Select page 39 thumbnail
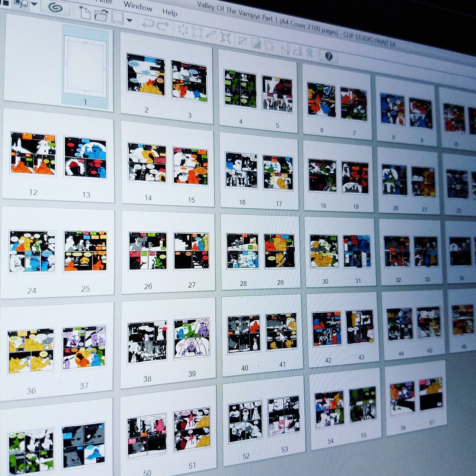This screenshot has width=476, height=476. pos(192,338)
